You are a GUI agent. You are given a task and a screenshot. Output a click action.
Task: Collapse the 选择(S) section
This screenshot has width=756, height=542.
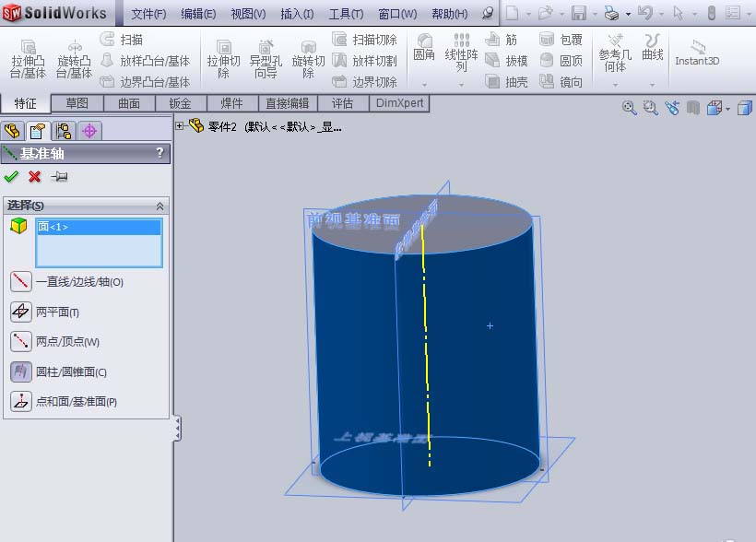[159, 206]
